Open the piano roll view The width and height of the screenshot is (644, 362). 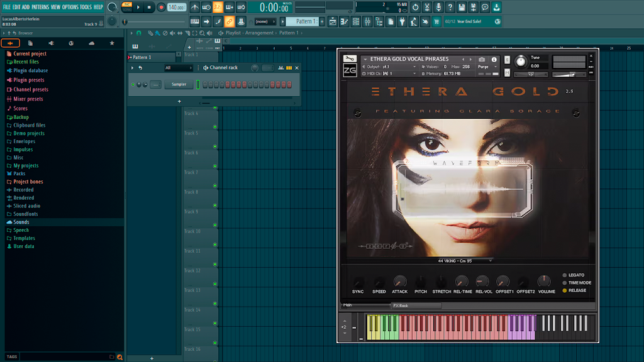[x=344, y=21]
